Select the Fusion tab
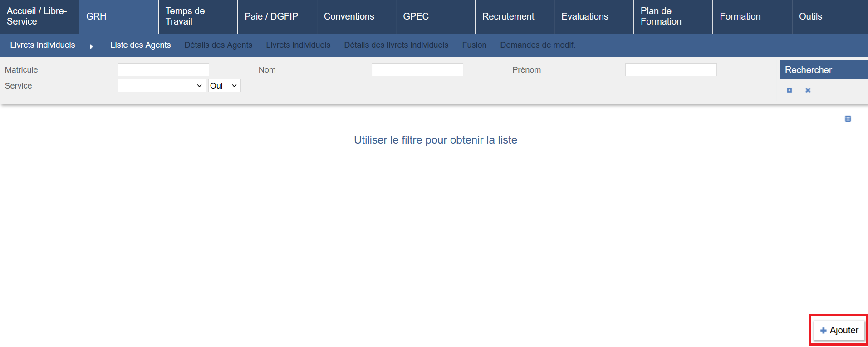The height and width of the screenshot is (347, 868). point(474,45)
